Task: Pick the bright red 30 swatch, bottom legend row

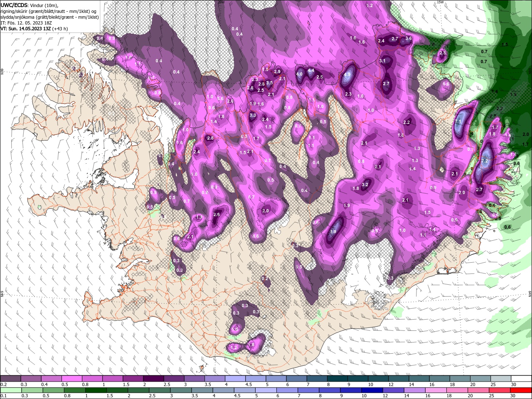Action: coord(521,390)
